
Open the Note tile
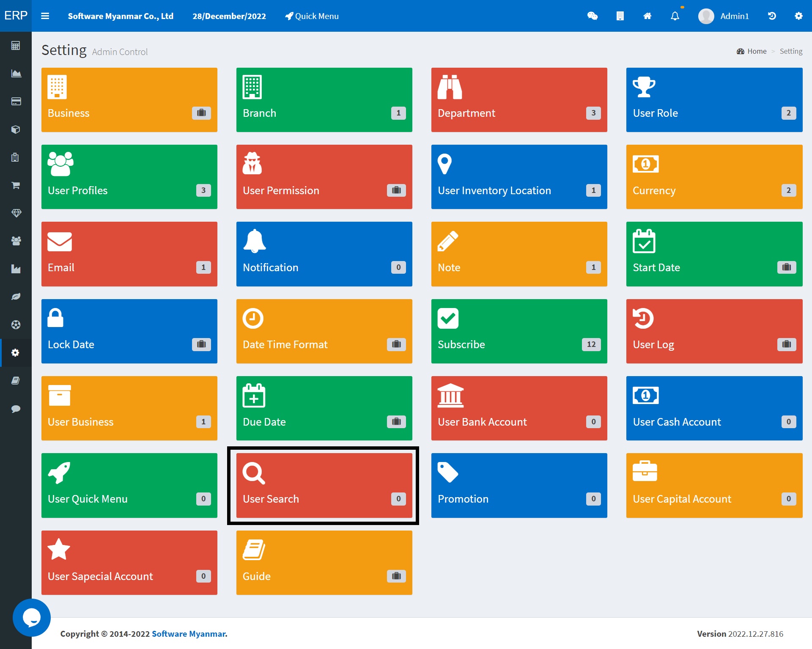pos(519,254)
